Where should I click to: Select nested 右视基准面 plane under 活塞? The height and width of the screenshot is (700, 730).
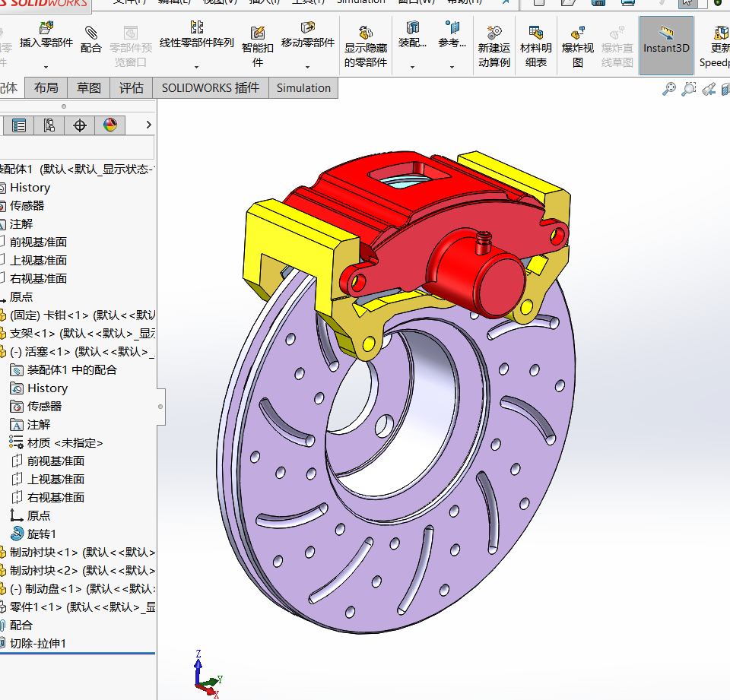tap(47, 498)
